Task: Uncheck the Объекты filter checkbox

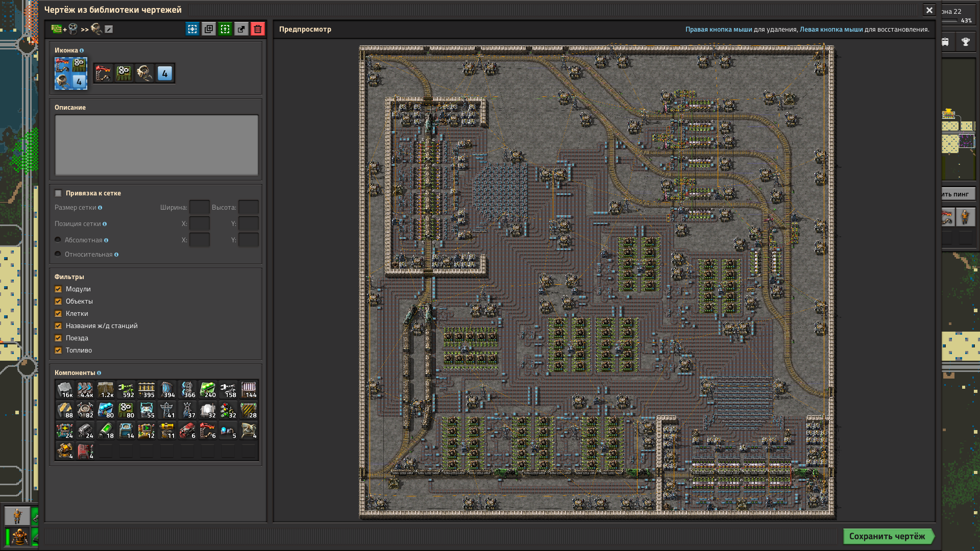Action: (58, 302)
